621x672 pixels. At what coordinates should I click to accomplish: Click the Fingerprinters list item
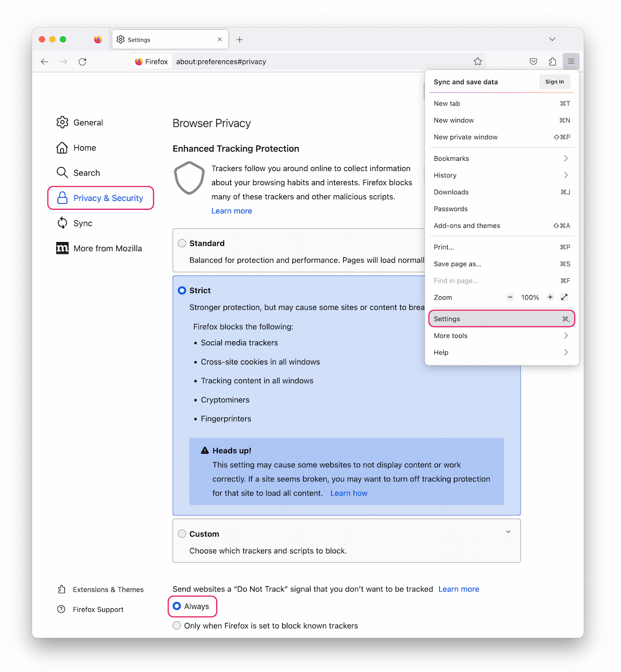(226, 419)
